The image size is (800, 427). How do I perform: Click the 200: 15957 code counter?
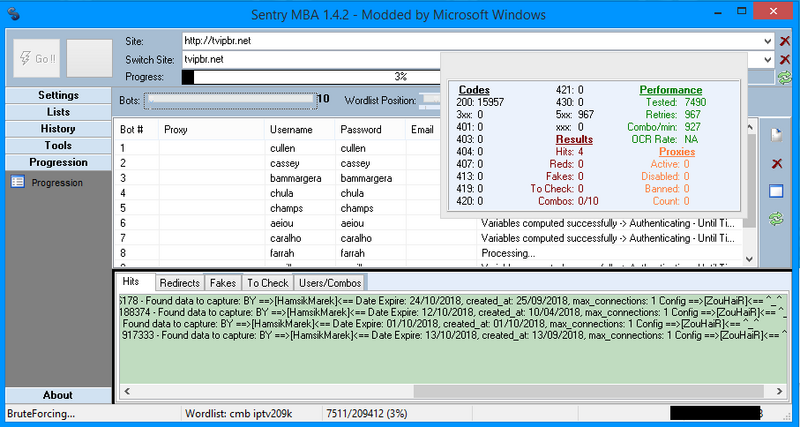point(480,102)
